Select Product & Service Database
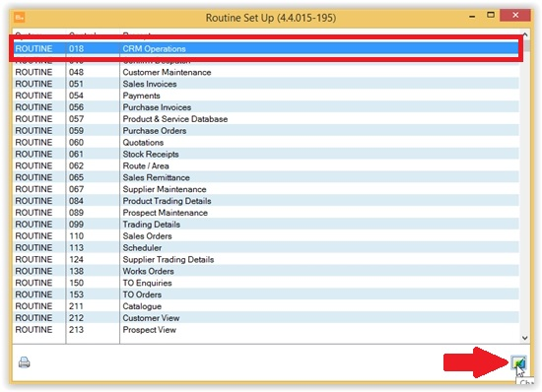The height and width of the screenshot is (392, 542). (265, 119)
